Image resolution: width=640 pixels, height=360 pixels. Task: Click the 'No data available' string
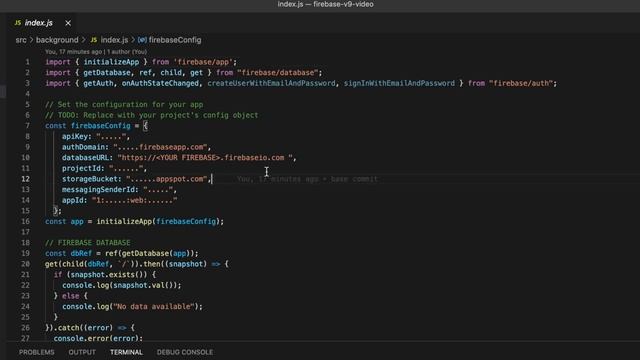[153, 306]
